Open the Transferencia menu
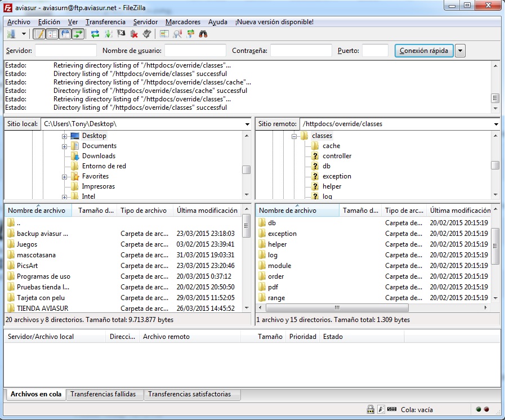 point(105,22)
